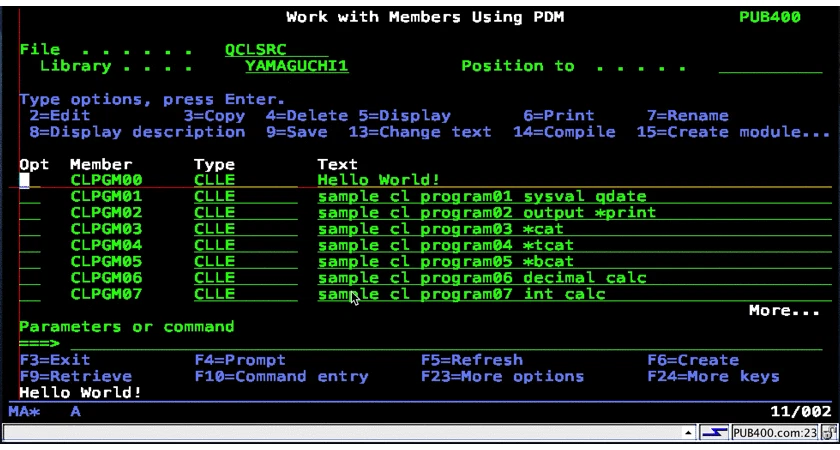Screen dimensions: 840x450
Task: Click the File field QCLSRC
Action: (x=276, y=50)
